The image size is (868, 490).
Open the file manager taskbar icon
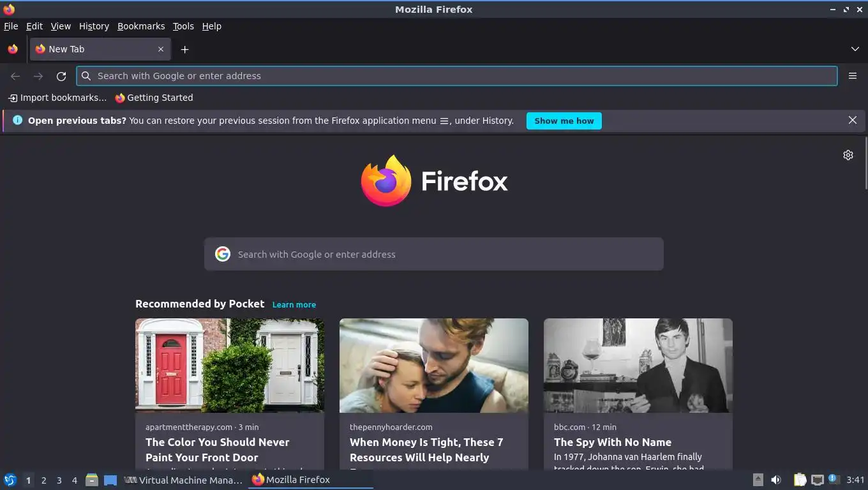click(92, 480)
